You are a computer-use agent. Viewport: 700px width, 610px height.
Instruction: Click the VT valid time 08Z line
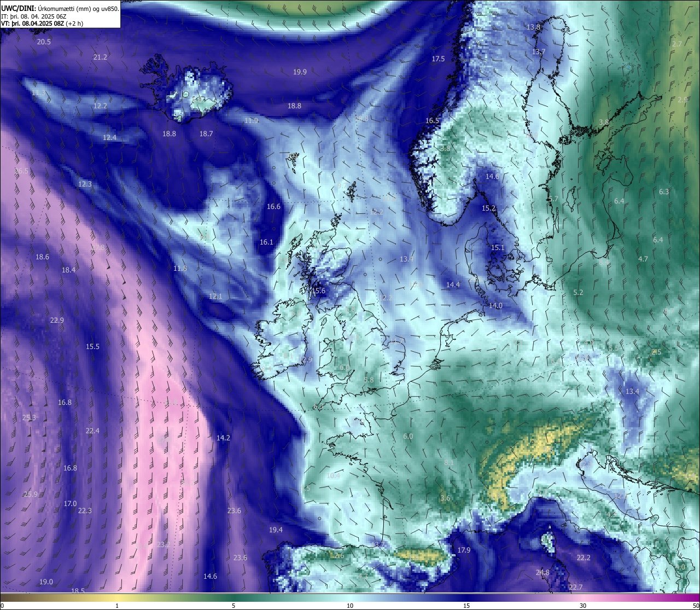click(42, 24)
